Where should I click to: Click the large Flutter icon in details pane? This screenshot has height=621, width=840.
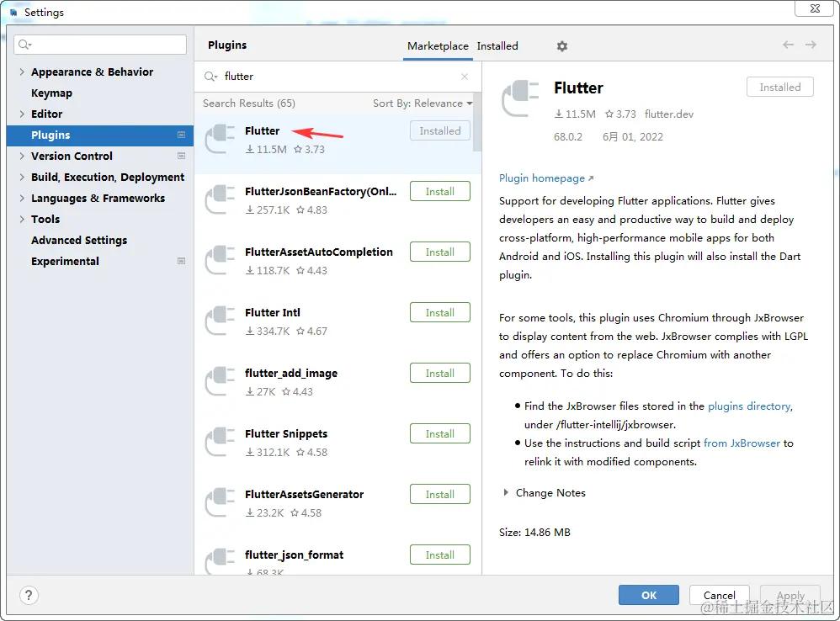click(x=520, y=98)
